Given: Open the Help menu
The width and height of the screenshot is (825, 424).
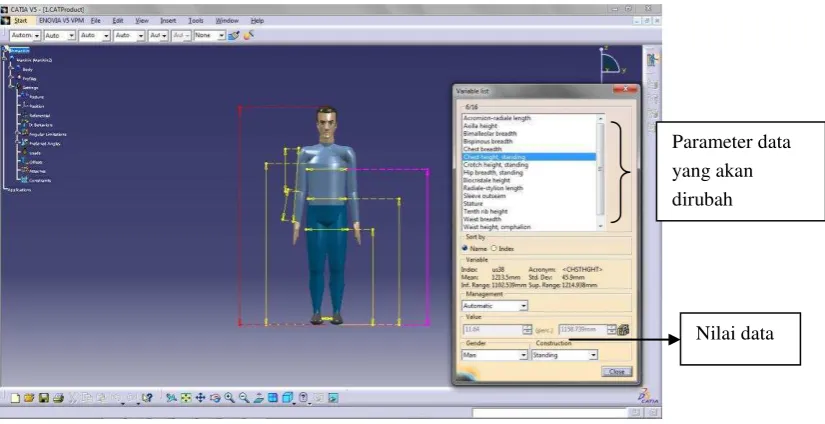Looking at the screenshot, I should point(257,21).
